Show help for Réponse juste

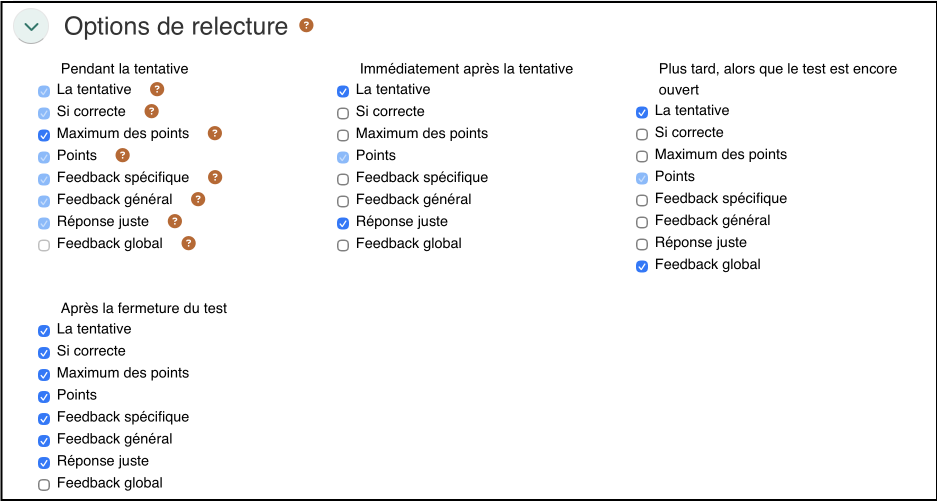174,221
